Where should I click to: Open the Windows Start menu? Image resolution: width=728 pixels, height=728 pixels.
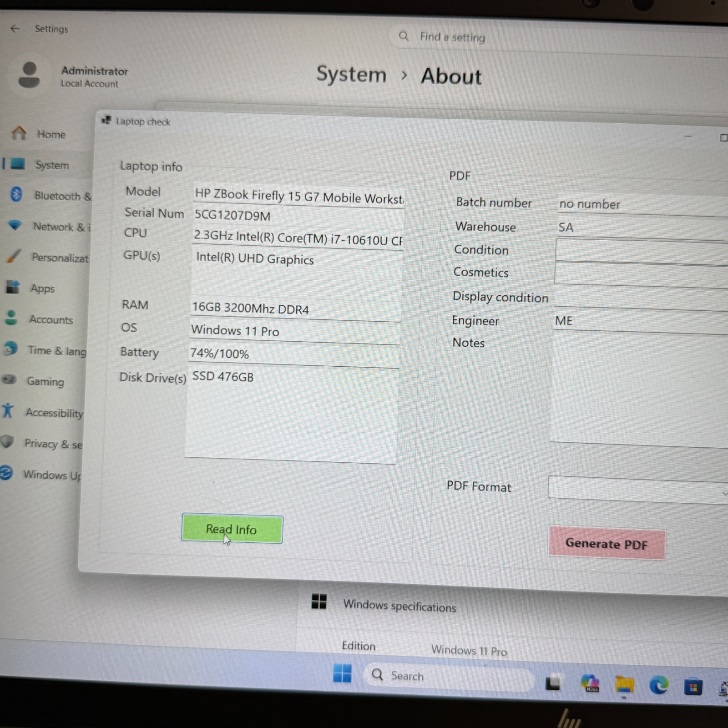(x=342, y=673)
